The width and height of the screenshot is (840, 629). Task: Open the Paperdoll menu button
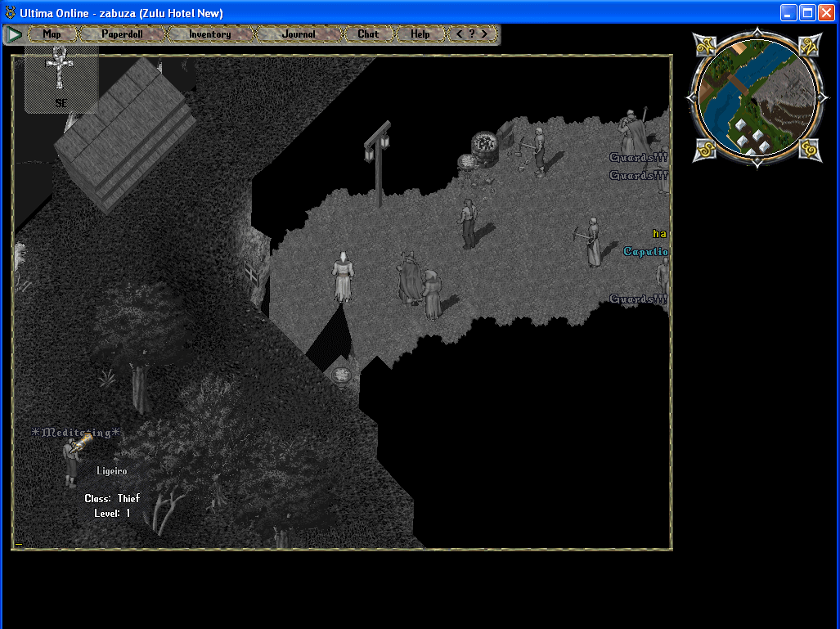[x=122, y=34]
